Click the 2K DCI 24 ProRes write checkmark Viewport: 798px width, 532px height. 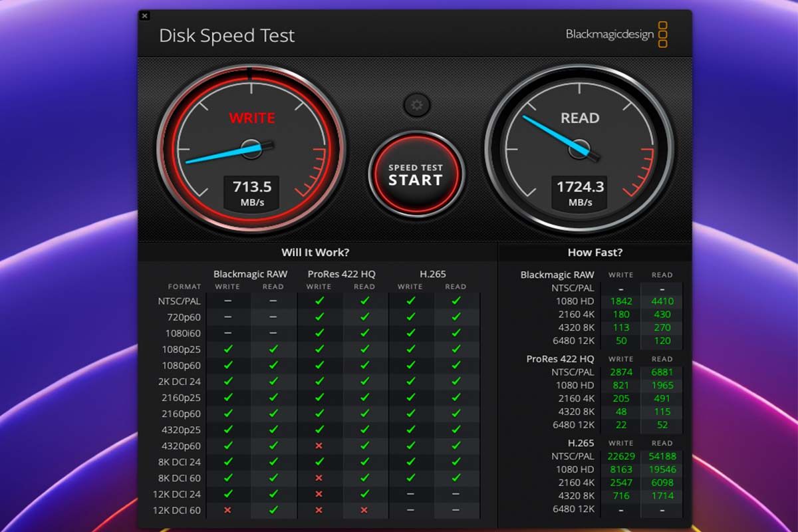point(319,381)
